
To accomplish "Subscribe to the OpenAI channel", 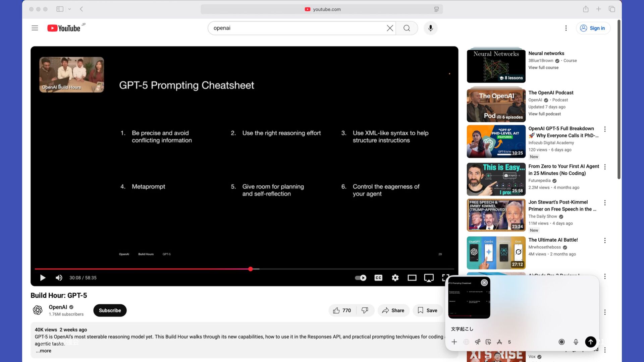I will [110, 310].
